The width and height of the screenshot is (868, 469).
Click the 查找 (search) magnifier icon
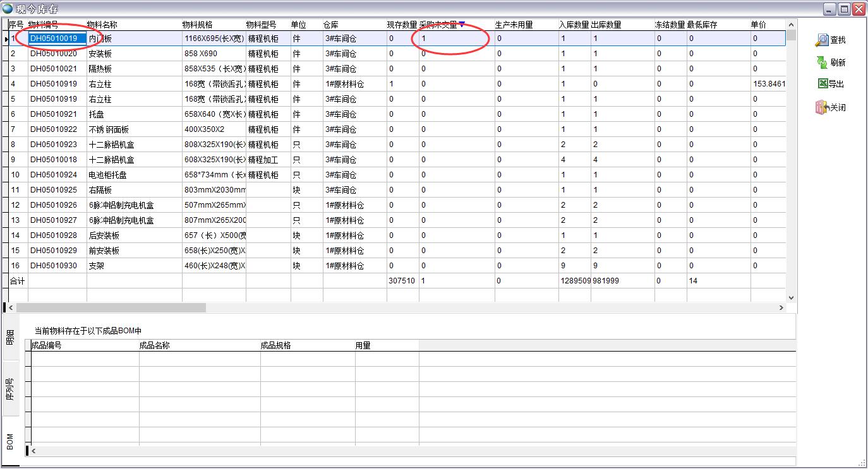click(x=821, y=40)
